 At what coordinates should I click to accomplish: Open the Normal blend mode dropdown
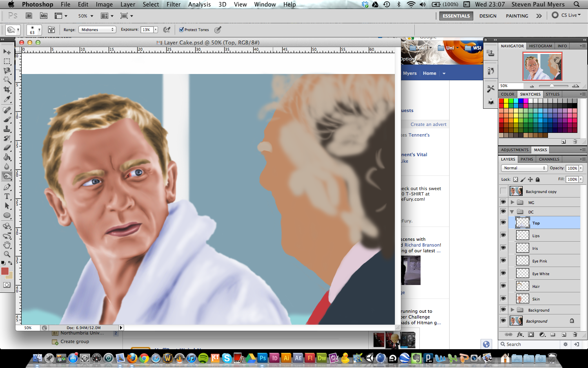pyautogui.click(x=524, y=168)
